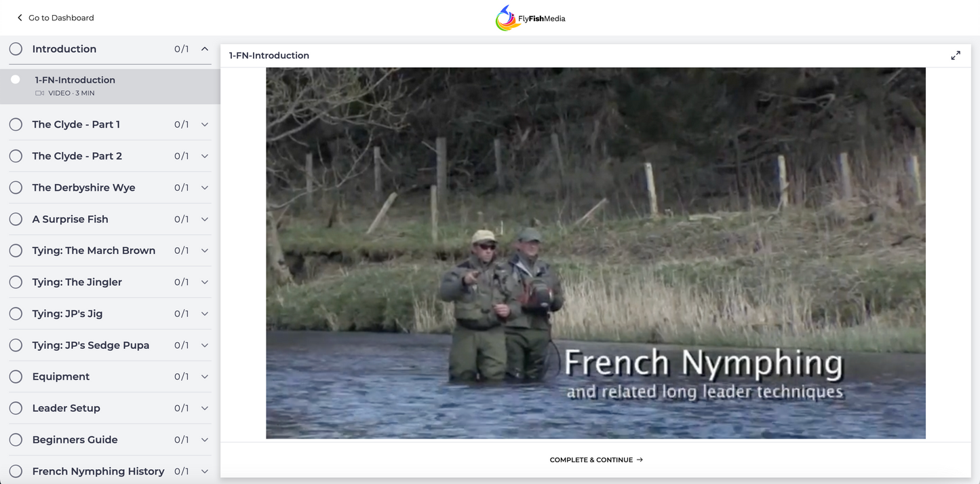The width and height of the screenshot is (980, 484).
Task: Mark A Surprise Fish circle
Action: 16,219
